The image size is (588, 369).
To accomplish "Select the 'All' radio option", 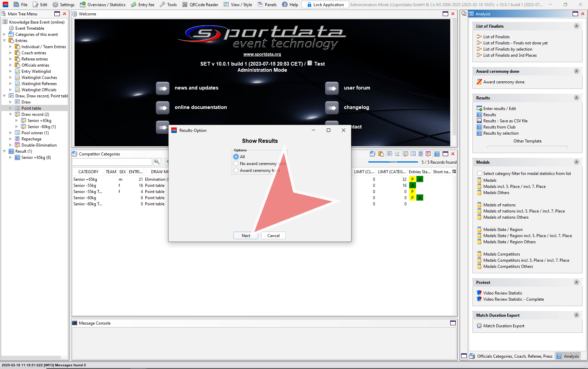I will 236,157.
